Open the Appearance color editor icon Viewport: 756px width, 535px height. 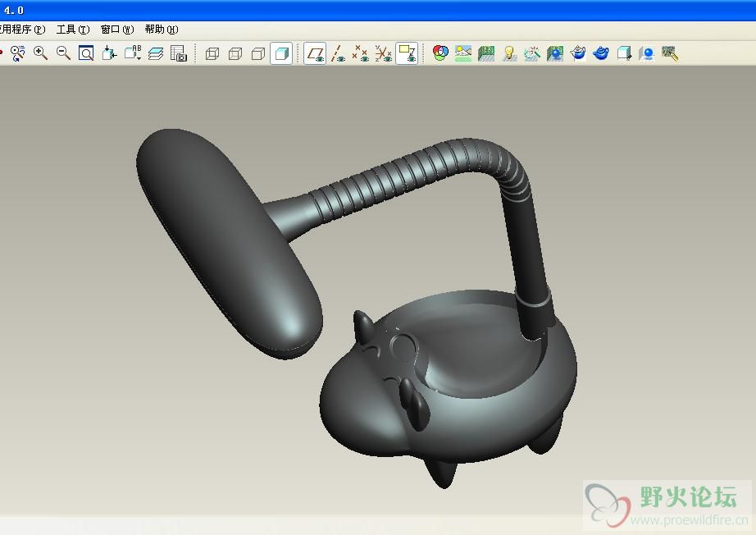440,53
